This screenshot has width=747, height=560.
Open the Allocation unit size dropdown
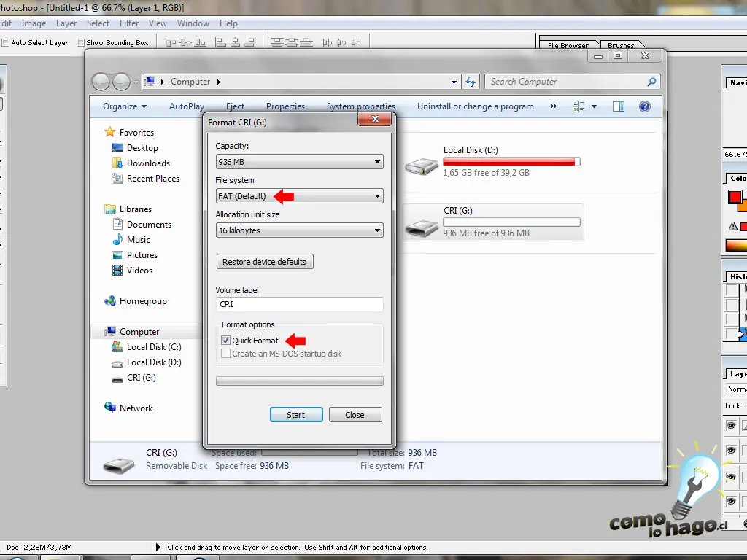coord(299,230)
